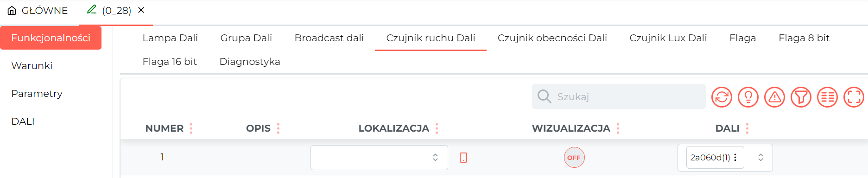Click the Szukaj search field
Viewport: 868px width, 178px height.
point(619,96)
